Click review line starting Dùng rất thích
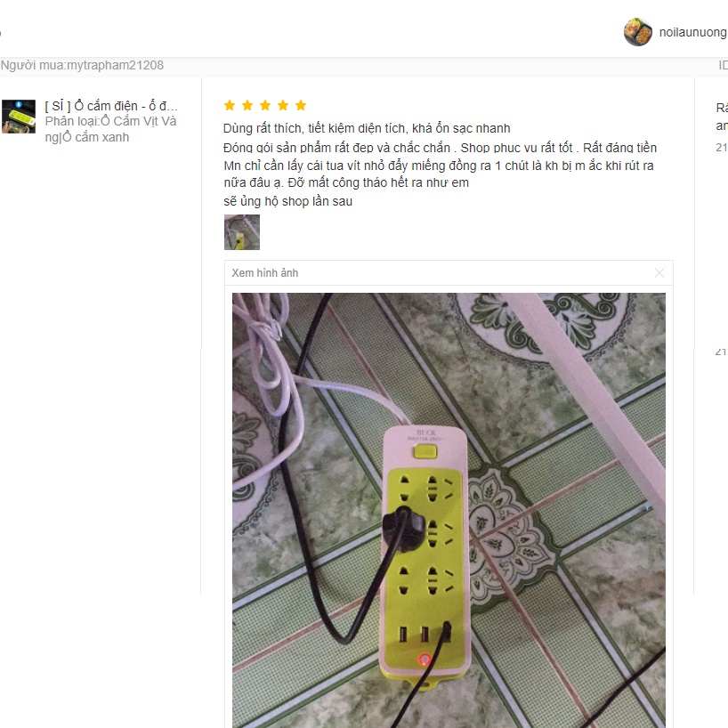 [367, 128]
